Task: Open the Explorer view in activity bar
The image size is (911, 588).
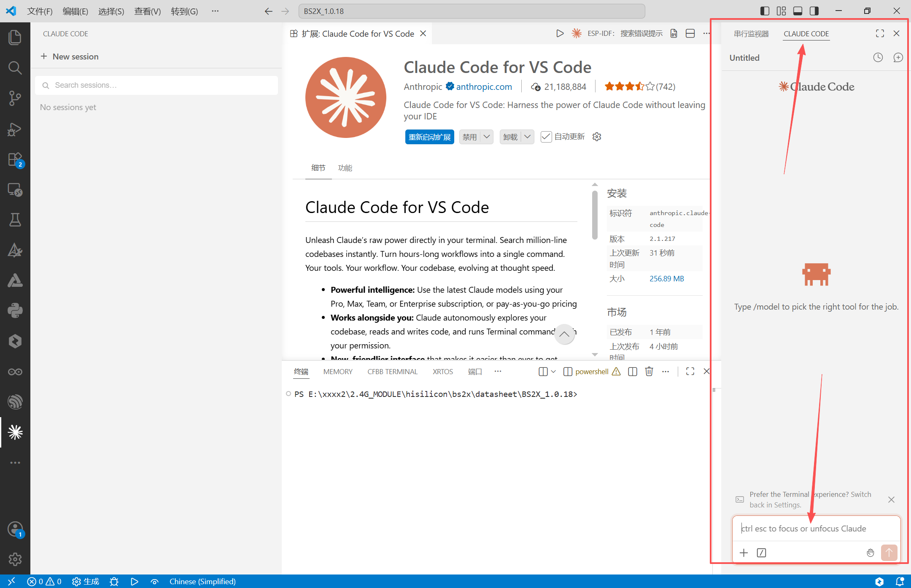Action: click(x=15, y=37)
